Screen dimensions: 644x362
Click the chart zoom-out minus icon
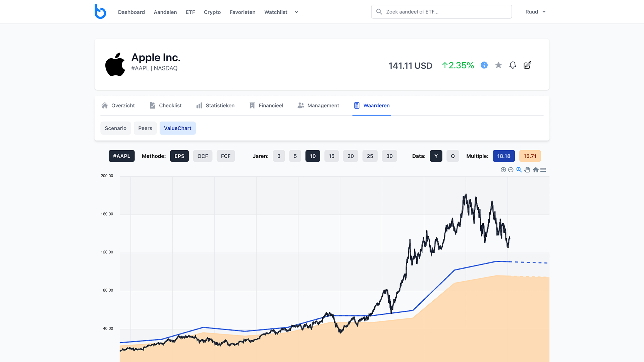click(x=511, y=170)
